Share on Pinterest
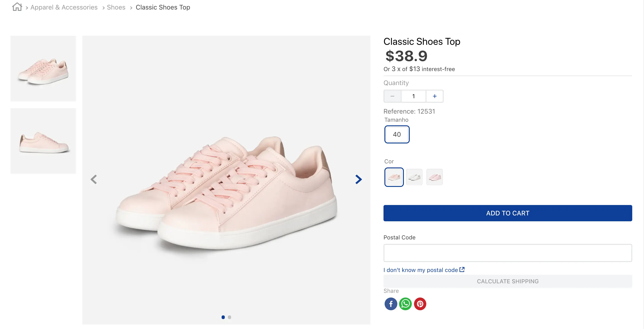Viewport: 644px width, 329px height. [x=420, y=304]
